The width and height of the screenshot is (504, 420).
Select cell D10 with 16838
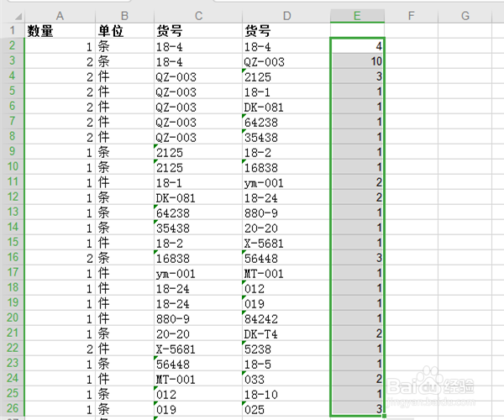(x=286, y=167)
